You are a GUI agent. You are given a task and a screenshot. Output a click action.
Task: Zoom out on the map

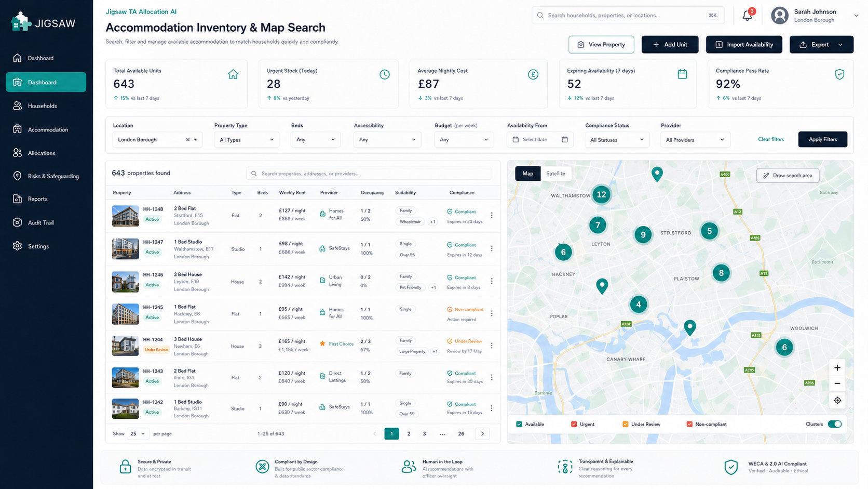[837, 384]
